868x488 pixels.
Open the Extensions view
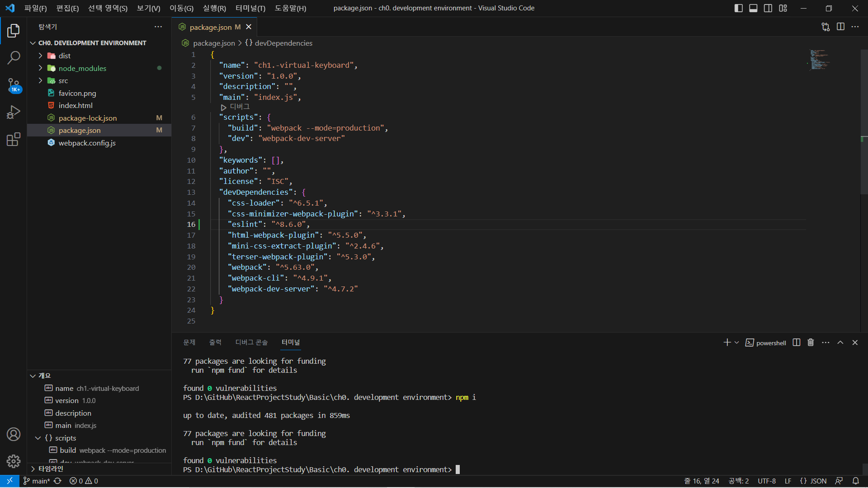[x=14, y=139]
